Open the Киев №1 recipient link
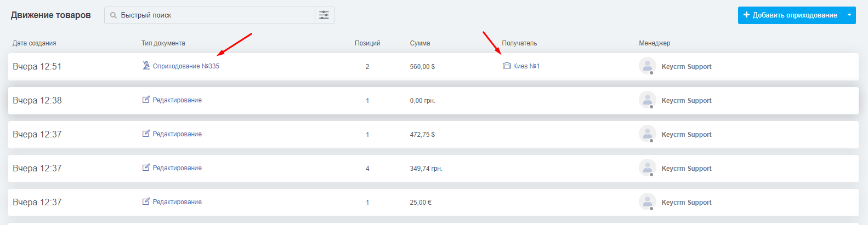The height and width of the screenshot is (225, 868). [x=526, y=66]
